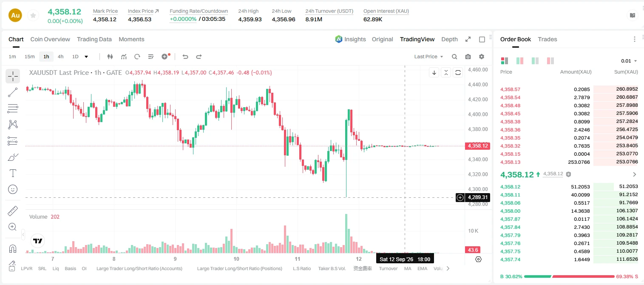Image resolution: width=644 pixels, height=285 pixels.
Task: Open the Coin Overview tab
Action: tap(50, 39)
